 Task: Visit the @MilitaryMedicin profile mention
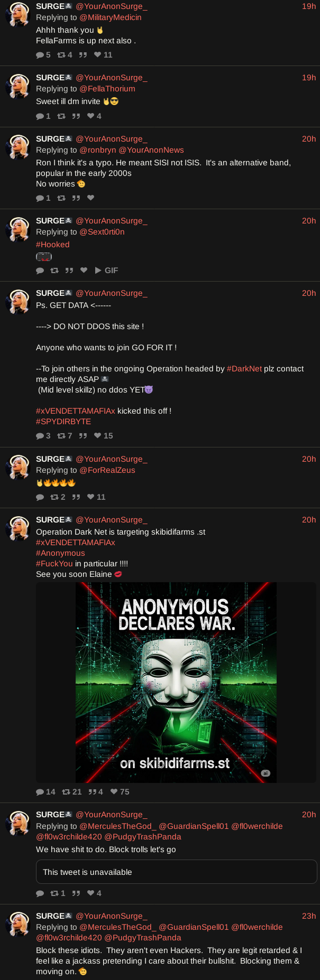point(111,17)
